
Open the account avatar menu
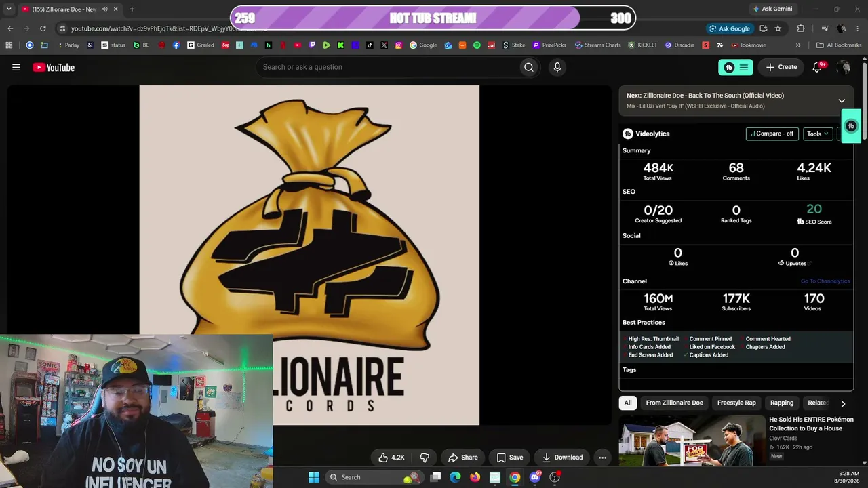click(844, 67)
